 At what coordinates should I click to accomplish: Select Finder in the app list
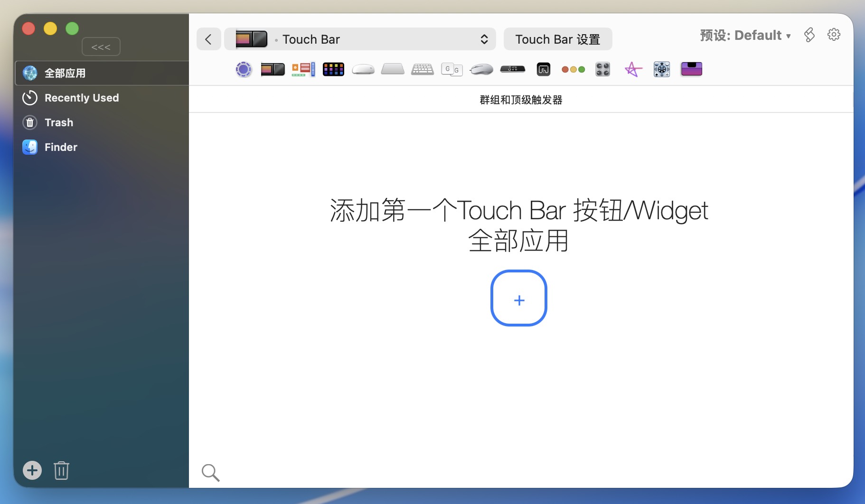tap(61, 147)
